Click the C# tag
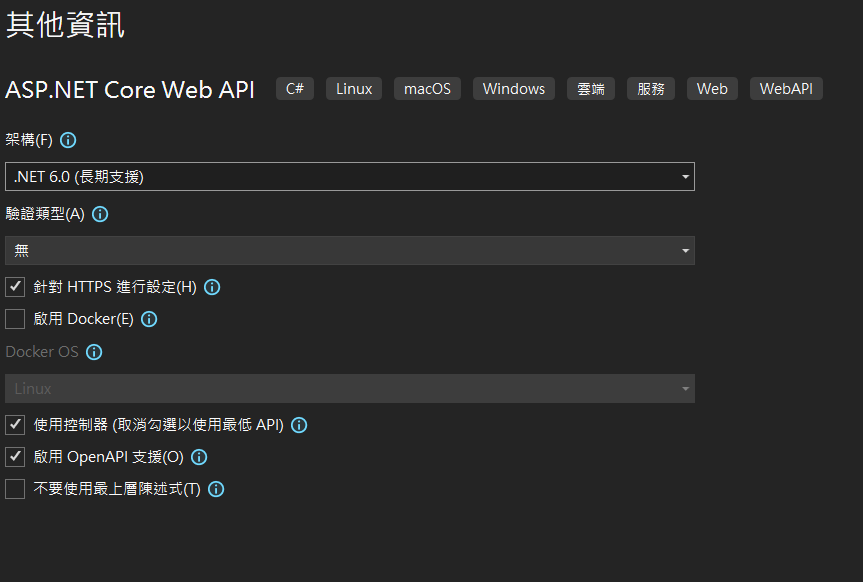Screen dimensions: 863x582 tap(295, 89)
